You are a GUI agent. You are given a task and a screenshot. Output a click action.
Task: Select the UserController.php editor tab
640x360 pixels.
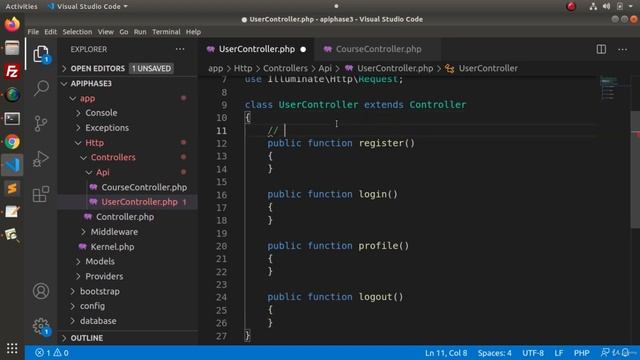[x=257, y=49]
